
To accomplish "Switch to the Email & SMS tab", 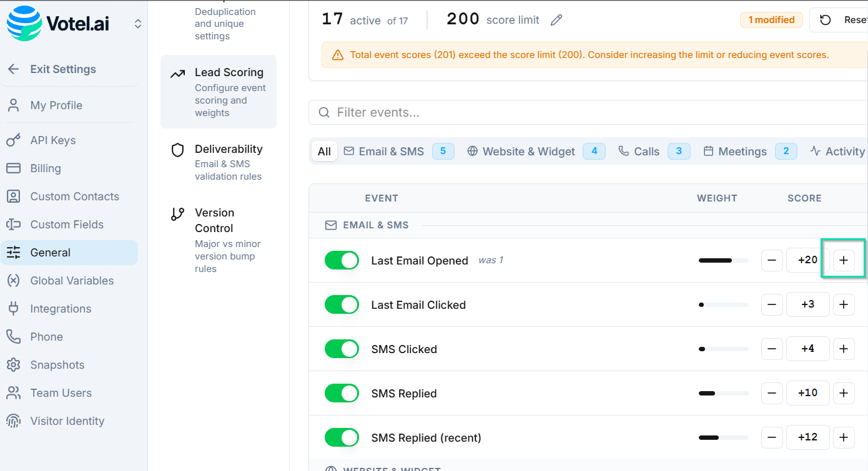I will click(x=391, y=152).
